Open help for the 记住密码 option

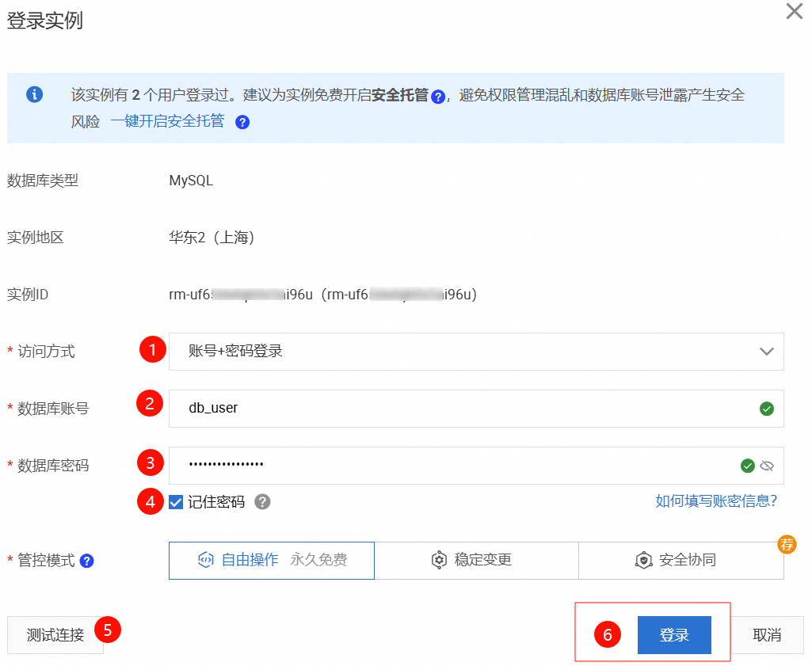(x=262, y=500)
